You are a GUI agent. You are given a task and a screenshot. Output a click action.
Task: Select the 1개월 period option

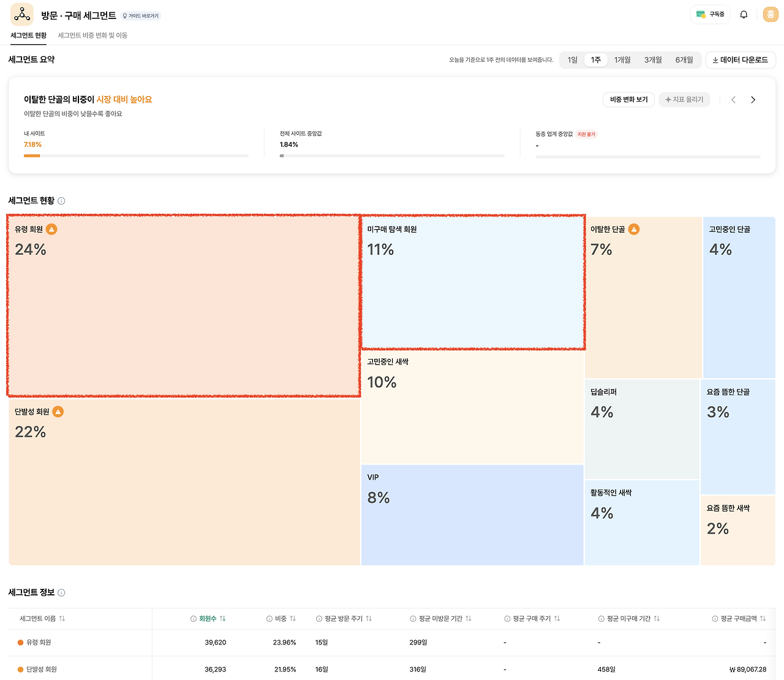622,60
